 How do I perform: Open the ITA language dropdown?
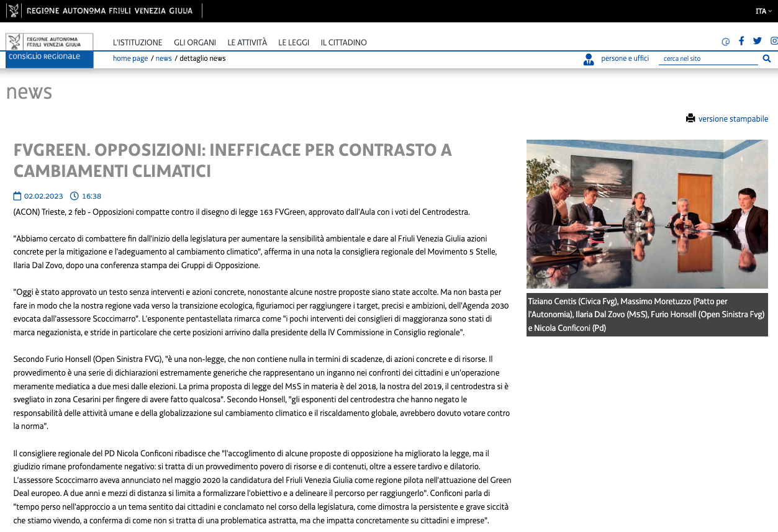[763, 11]
